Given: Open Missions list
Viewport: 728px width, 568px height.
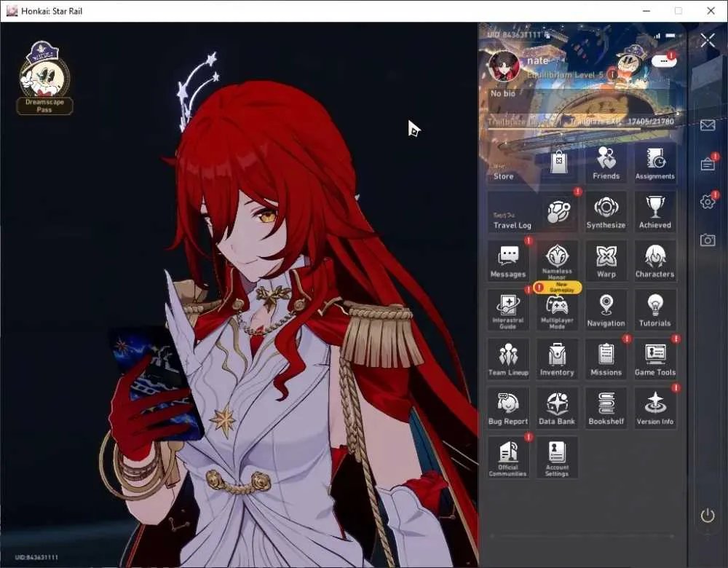Looking at the screenshot, I should pyautogui.click(x=606, y=360).
